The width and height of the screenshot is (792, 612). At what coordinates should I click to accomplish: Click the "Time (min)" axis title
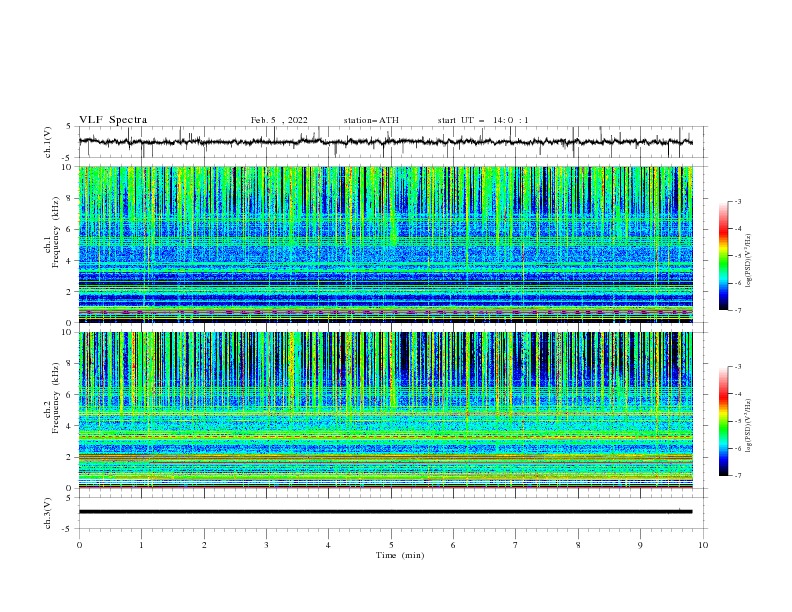click(400, 555)
